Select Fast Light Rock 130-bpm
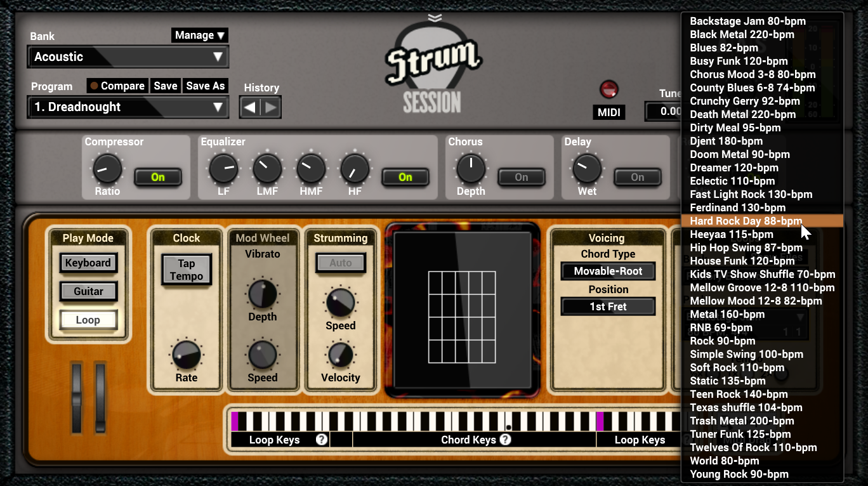 coord(762,194)
